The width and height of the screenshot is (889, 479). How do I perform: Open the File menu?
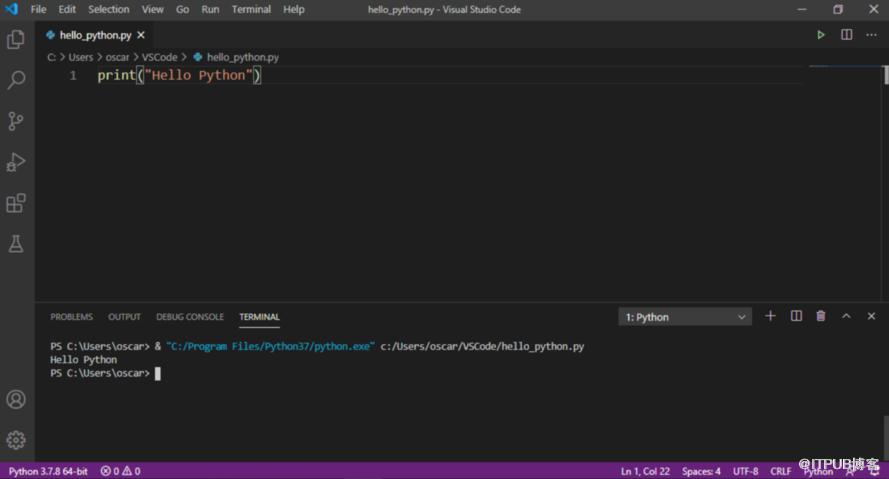pos(39,9)
